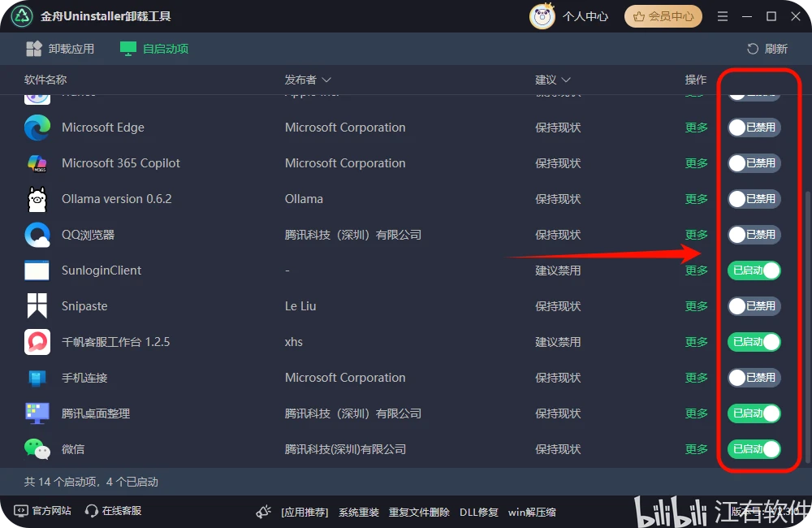Click the 微信 WeChat icon
Viewport: 812px width, 528px height.
(x=37, y=449)
